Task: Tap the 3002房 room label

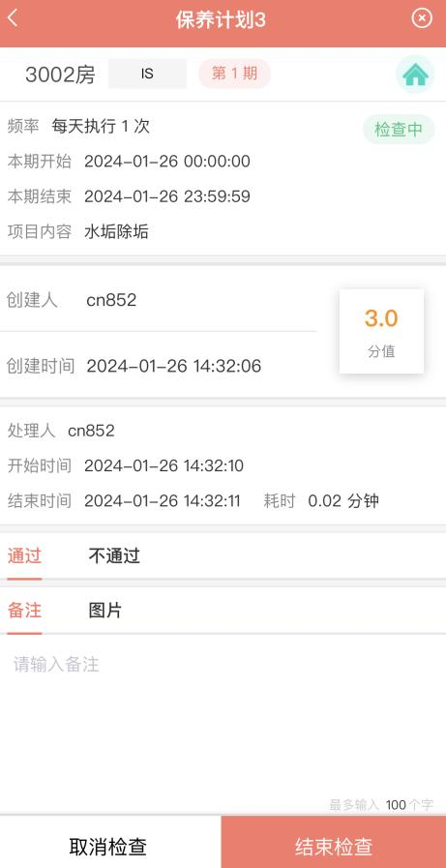Action: [x=60, y=75]
